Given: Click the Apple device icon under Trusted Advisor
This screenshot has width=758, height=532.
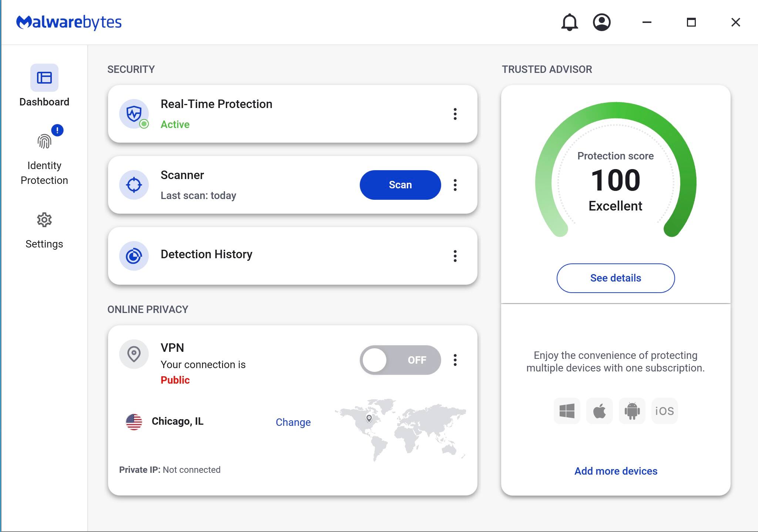Looking at the screenshot, I should coord(599,411).
